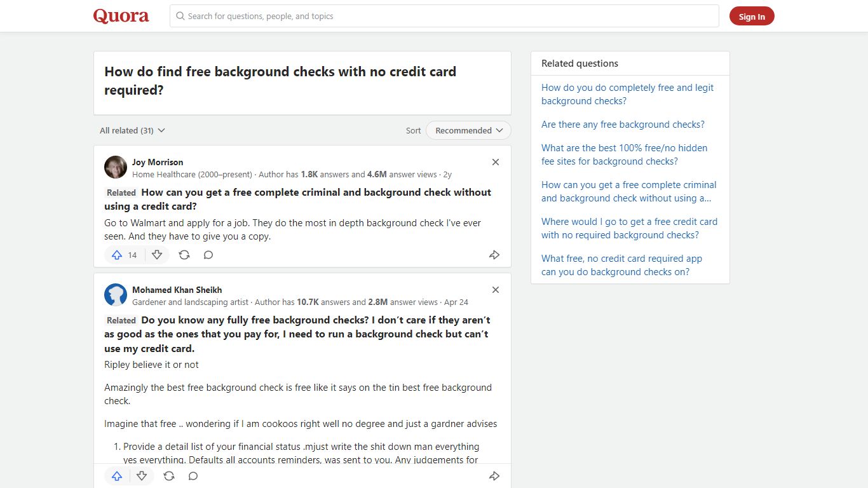Open 'best 100% free/no hidden fee sites' link
This screenshot has height=488, width=868.
(624, 154)
